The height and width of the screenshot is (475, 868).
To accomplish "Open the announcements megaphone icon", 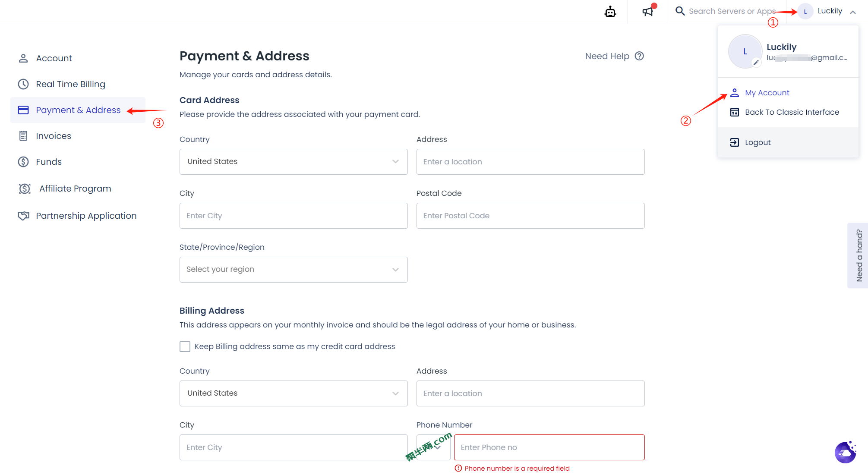I will pyautogui.click(x=647, y=12).
